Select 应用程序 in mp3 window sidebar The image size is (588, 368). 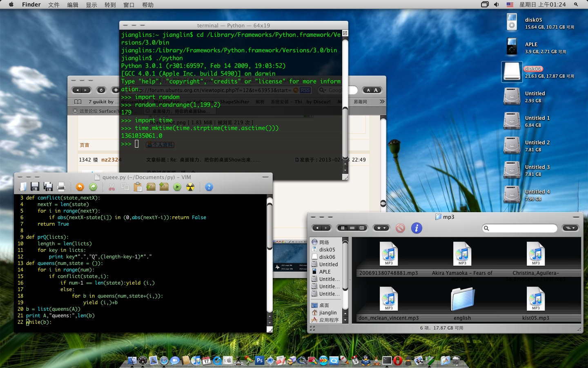(x=329, y=320)
